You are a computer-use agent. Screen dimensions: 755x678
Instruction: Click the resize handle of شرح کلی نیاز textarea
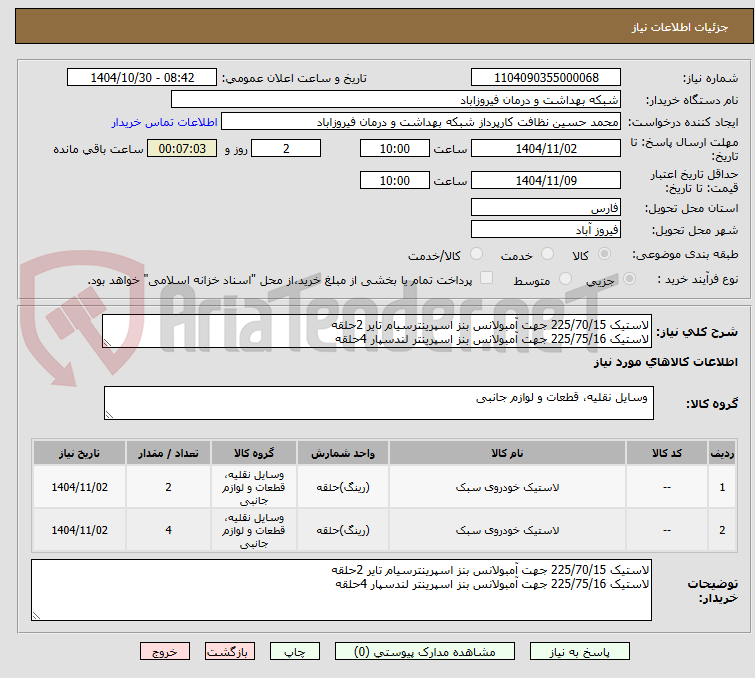click(107, 343)
